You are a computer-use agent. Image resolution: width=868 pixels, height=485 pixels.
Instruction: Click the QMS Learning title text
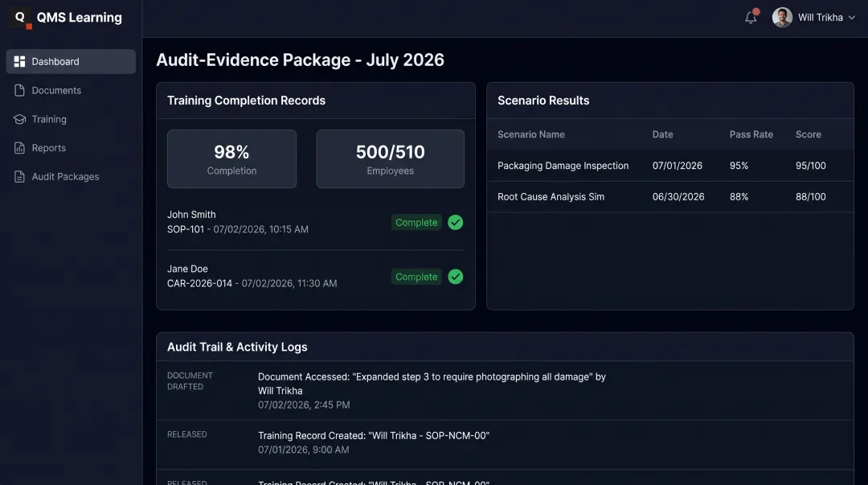(x=79, y=18)
